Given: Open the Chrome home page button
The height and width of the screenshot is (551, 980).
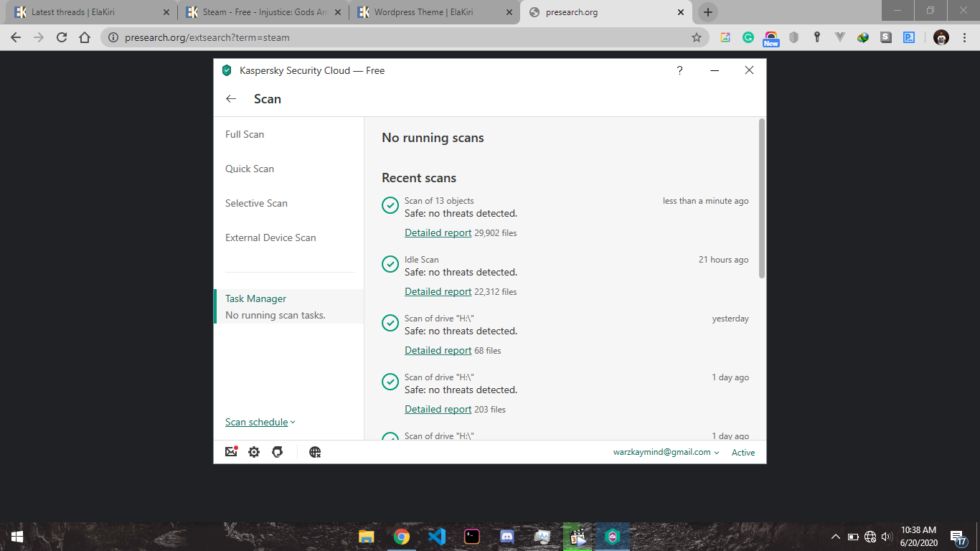Looking at the screenshot, I should [x=85, y=37].
